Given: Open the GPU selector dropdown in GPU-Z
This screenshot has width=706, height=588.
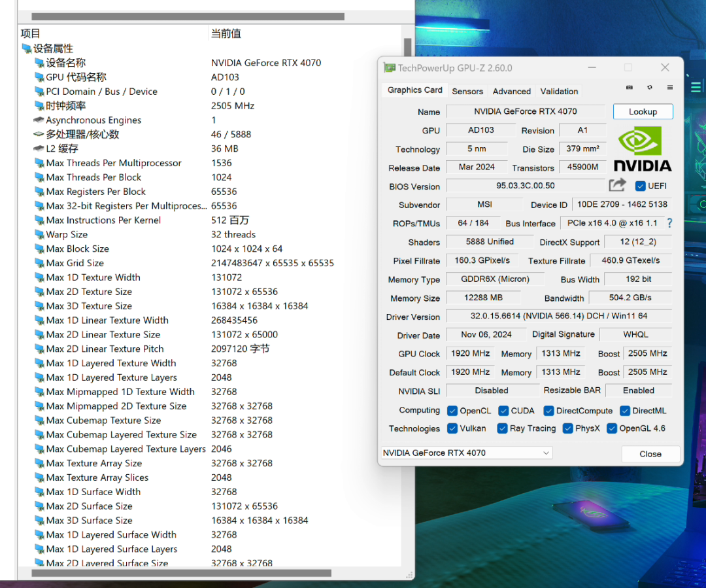Looking at the screenshot, I should coord(467,453).
